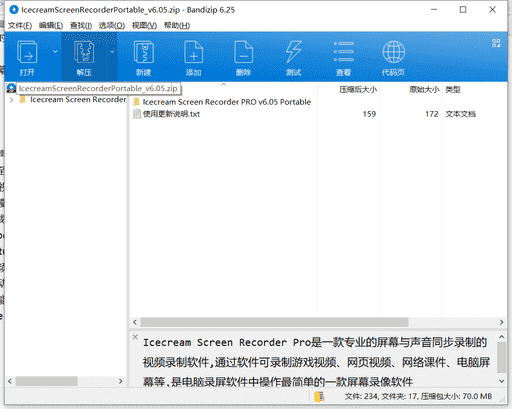Click the Extract (解压) toolbar icon
The height and width of the screenshot is (409, 512).
84,52
